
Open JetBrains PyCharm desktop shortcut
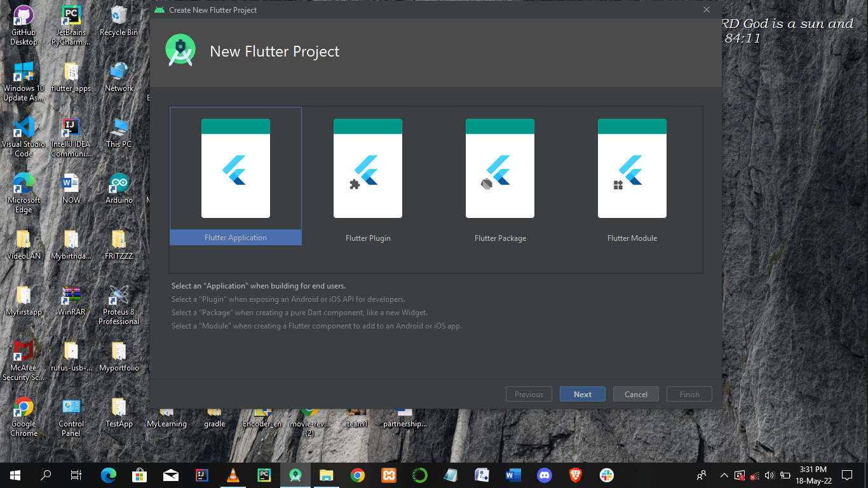click(71, 26)
